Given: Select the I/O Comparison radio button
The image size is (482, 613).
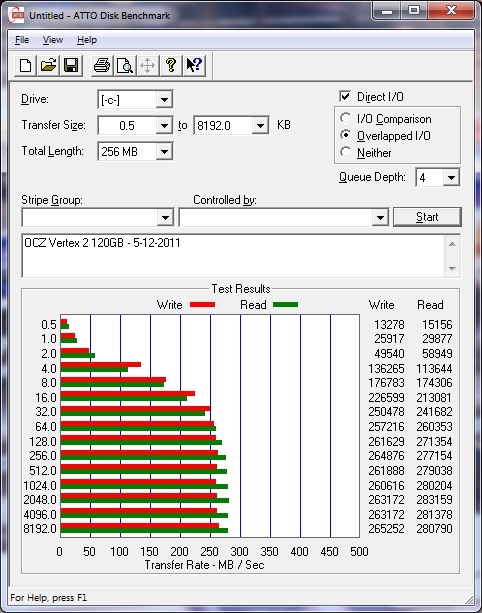Looking at the screenshot, I should [x=345, y=118].
